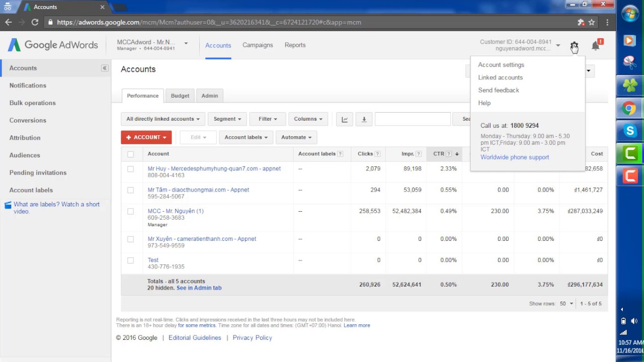The image size is (644, 362).
Task: Download the accounts report
Action: tap(364, 119)
